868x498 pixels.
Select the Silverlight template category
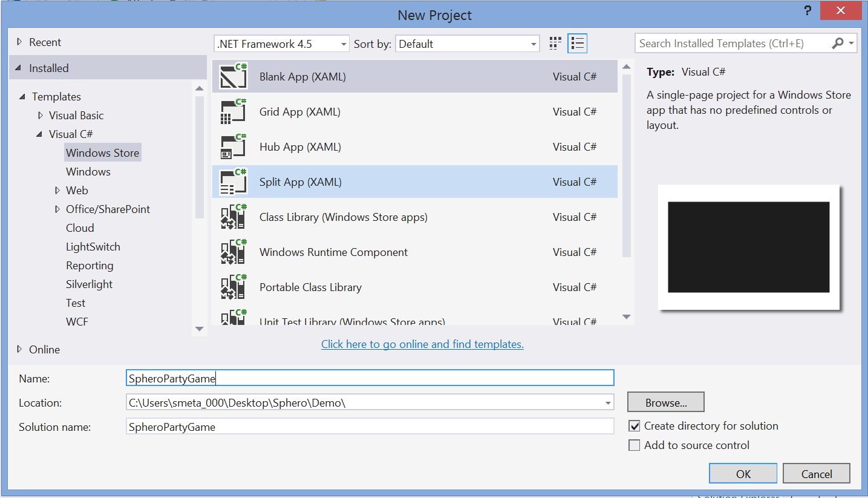(x=89, y=284)
